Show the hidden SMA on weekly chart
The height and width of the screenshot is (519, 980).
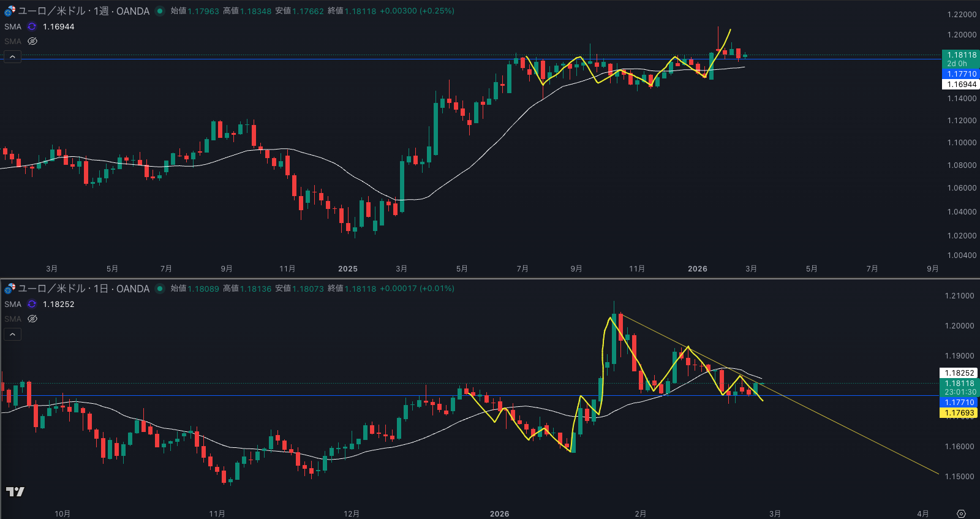(32, 42)
